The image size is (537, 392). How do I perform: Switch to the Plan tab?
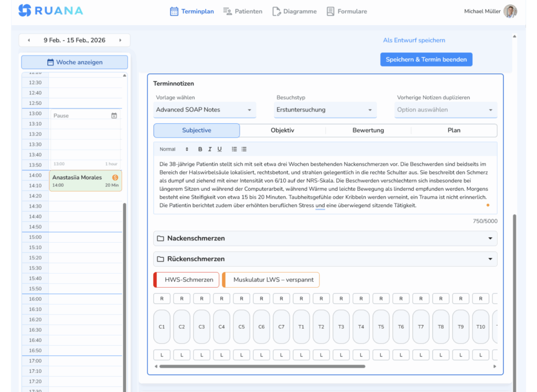coord(454,130)
